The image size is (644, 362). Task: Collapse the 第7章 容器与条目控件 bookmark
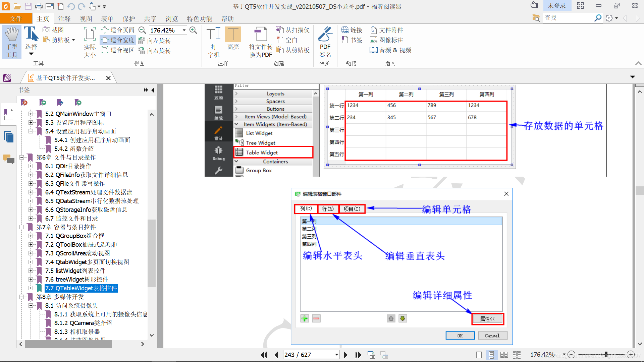(x=21, y=227)
